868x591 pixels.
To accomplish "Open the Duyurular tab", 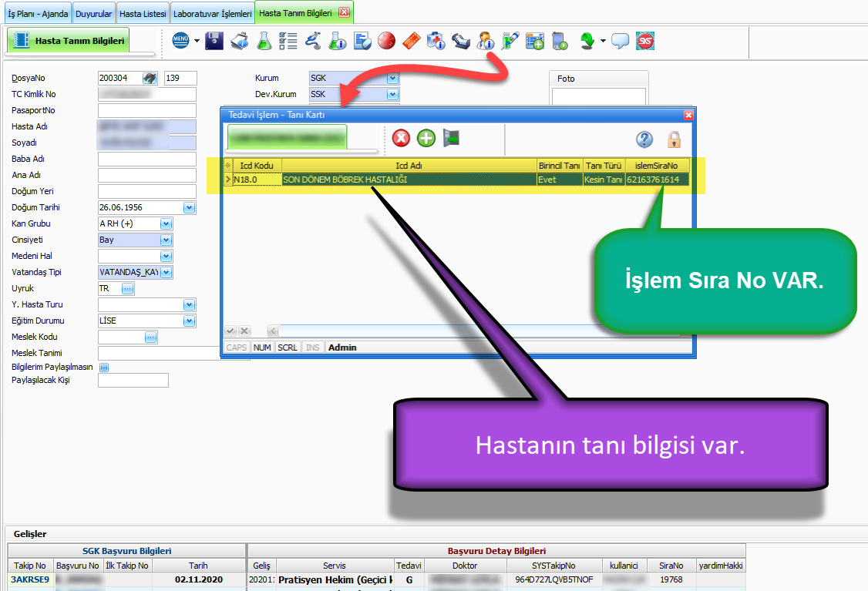I will point(93,13).
